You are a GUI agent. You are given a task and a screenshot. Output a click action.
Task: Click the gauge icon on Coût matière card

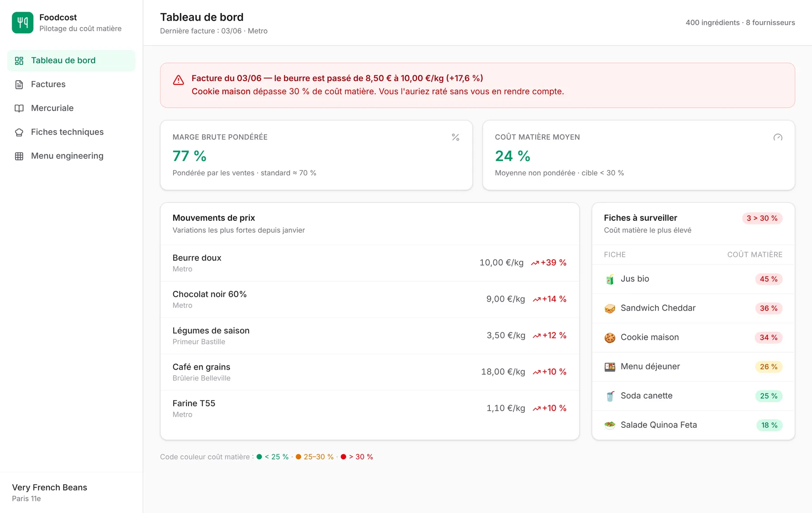point(778,137)
